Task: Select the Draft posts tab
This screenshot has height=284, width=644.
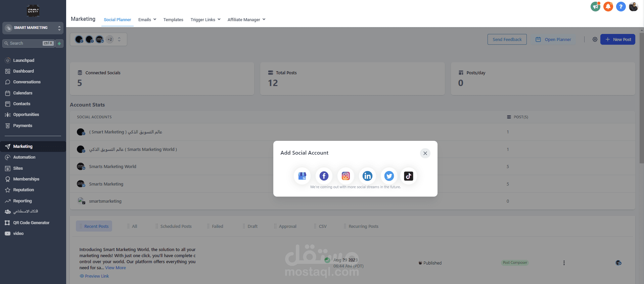Action: pyautogui.click(x=250, y=226)
